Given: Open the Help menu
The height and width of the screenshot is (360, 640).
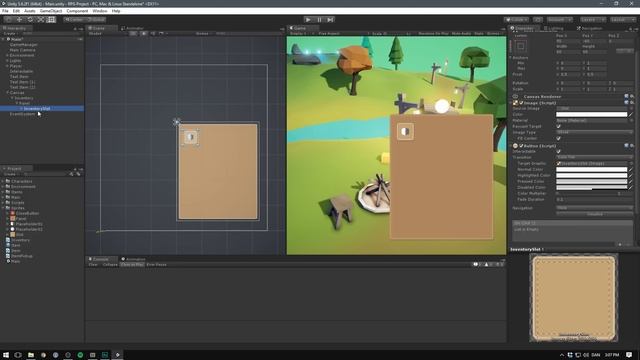Looking at the screenshot, I should pyautogui.click(x=116, y=11).
